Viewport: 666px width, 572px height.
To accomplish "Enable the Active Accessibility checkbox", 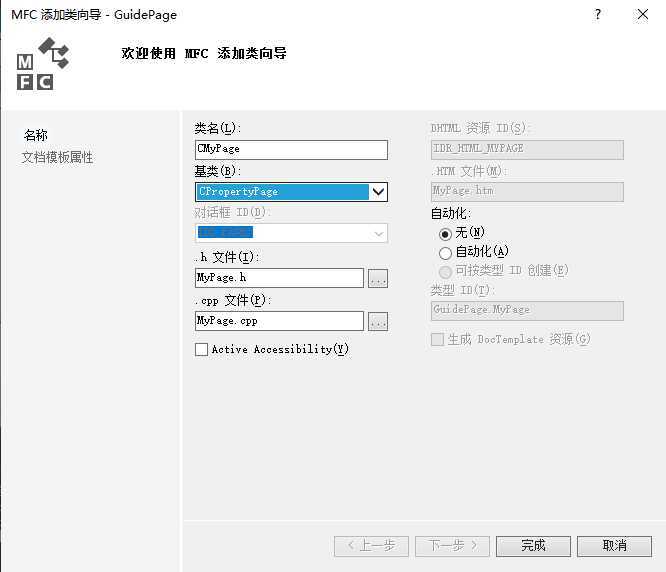I will point(201,349).
